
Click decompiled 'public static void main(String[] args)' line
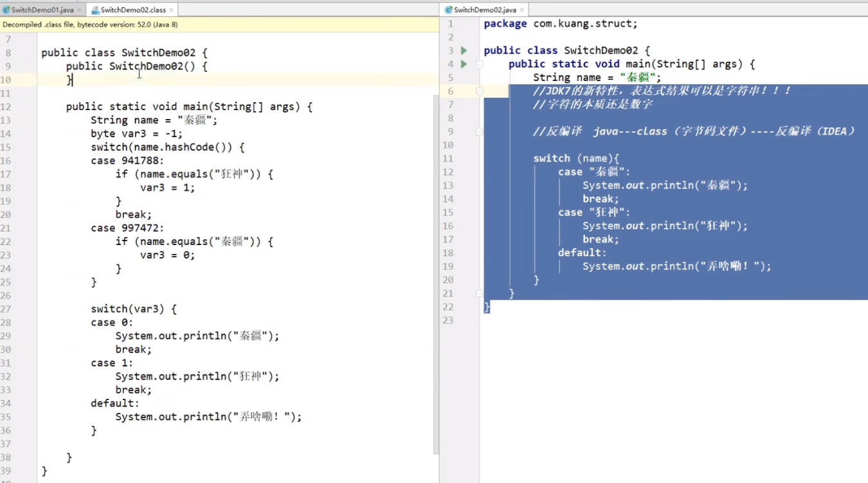189,107
